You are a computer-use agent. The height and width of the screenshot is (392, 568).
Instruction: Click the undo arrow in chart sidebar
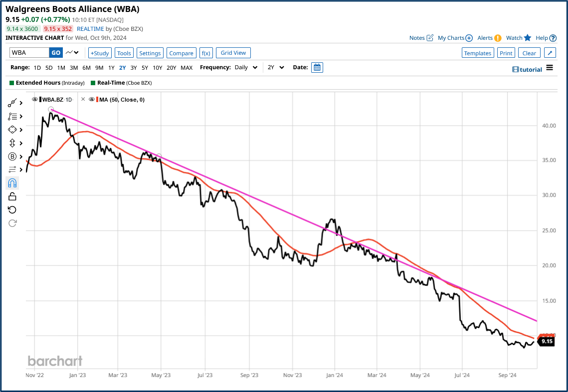pyautogui.click(x=12, y=210)
